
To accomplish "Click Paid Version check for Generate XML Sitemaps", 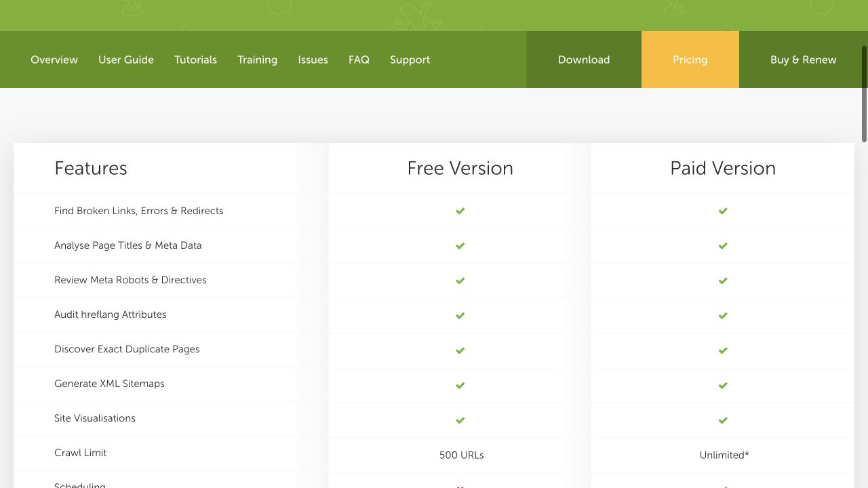I will coord(723,385).
